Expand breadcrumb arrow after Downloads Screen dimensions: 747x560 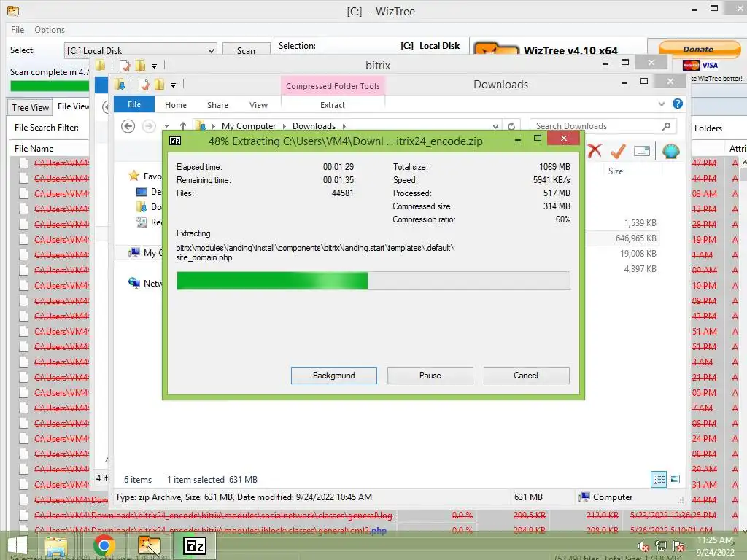(x=344, y=126)
